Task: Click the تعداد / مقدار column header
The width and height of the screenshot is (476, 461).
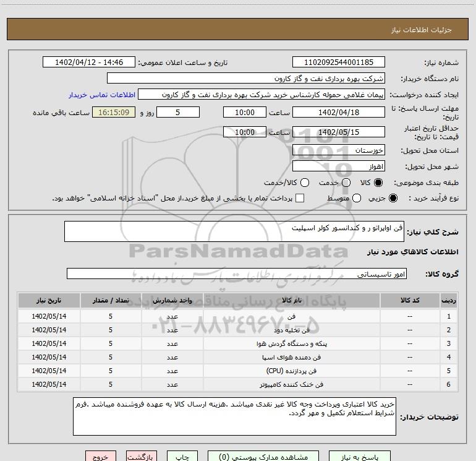Action: tap(111, 300)
